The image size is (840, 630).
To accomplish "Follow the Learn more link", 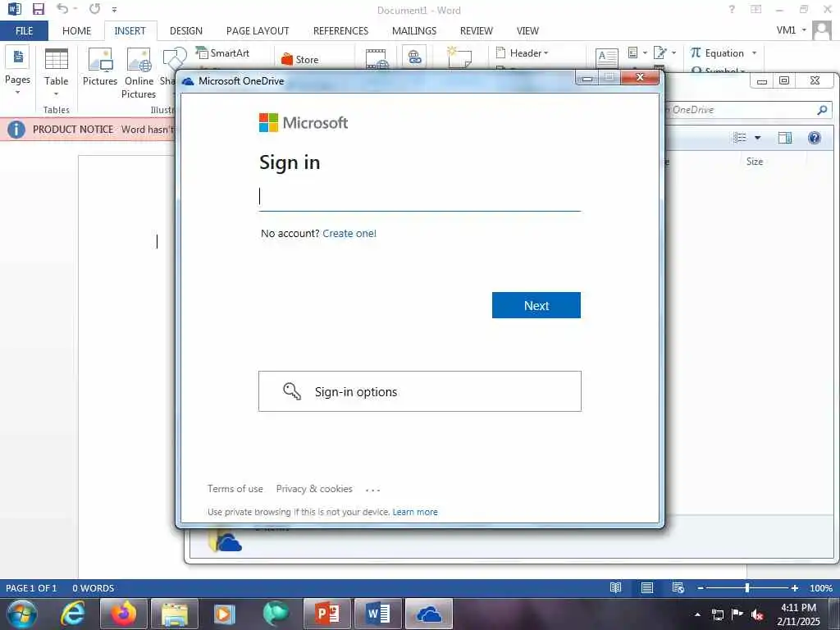I will pyautogui.click(x=415, y=512).
